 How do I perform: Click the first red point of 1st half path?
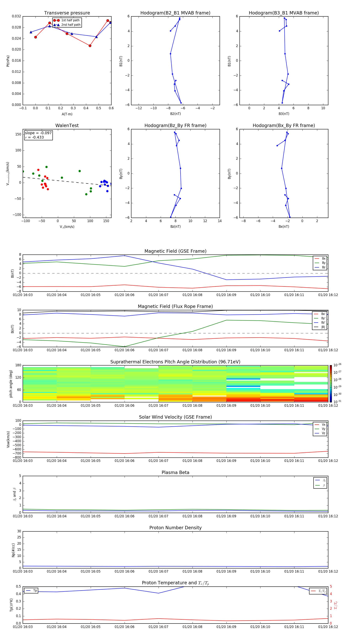pyautogui.click(x=35, y=37)
